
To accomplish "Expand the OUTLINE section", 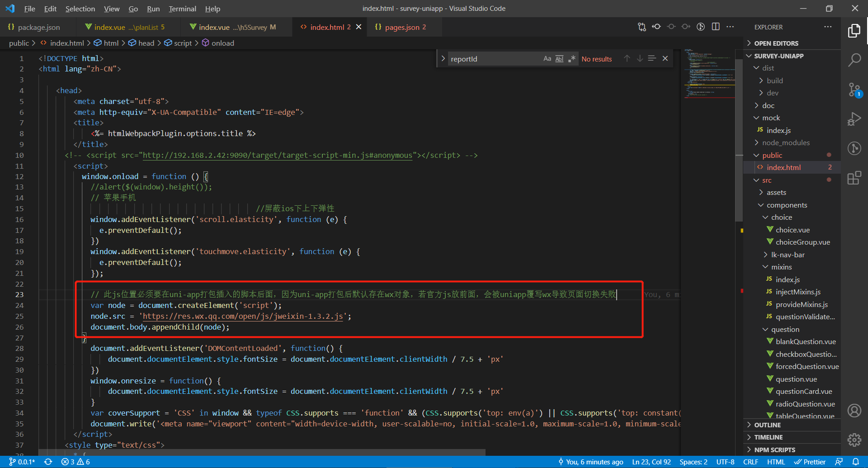I will click(x=792, y=425).
